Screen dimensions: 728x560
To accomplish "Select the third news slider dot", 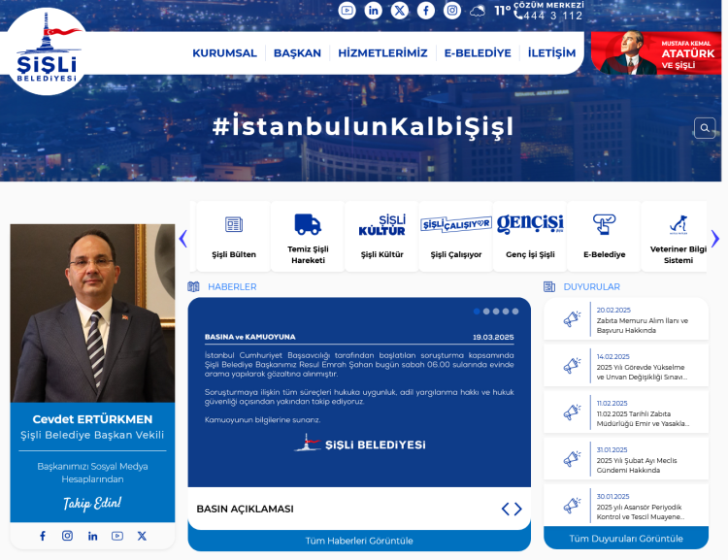I will (496, 312).
